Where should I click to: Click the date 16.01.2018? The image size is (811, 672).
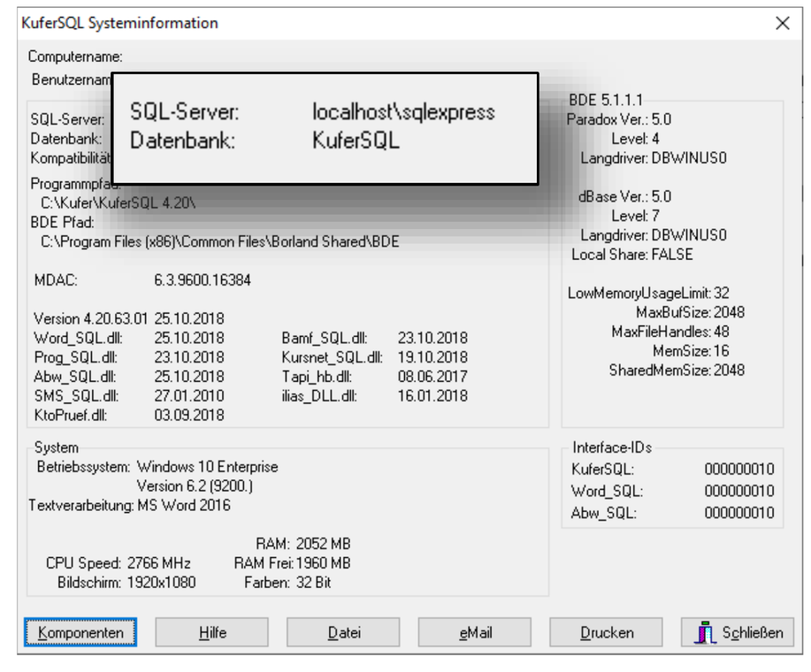[x=432, y=396]
